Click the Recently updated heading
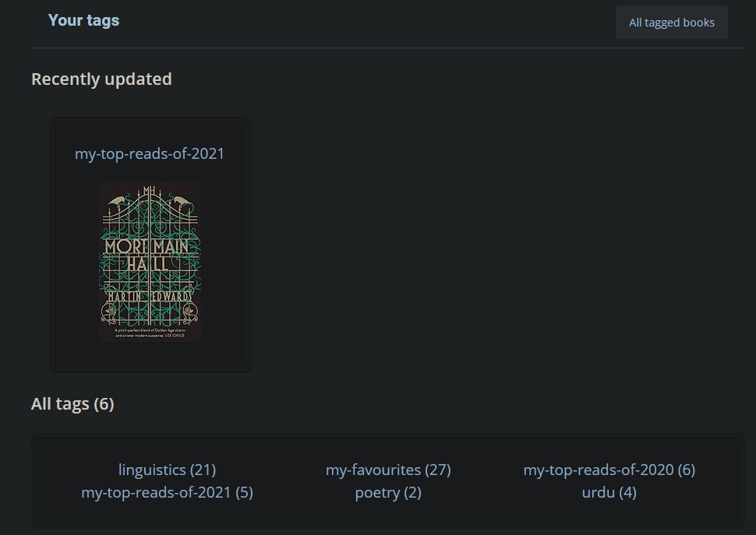756x535 pixels. (x=101, y=79)
